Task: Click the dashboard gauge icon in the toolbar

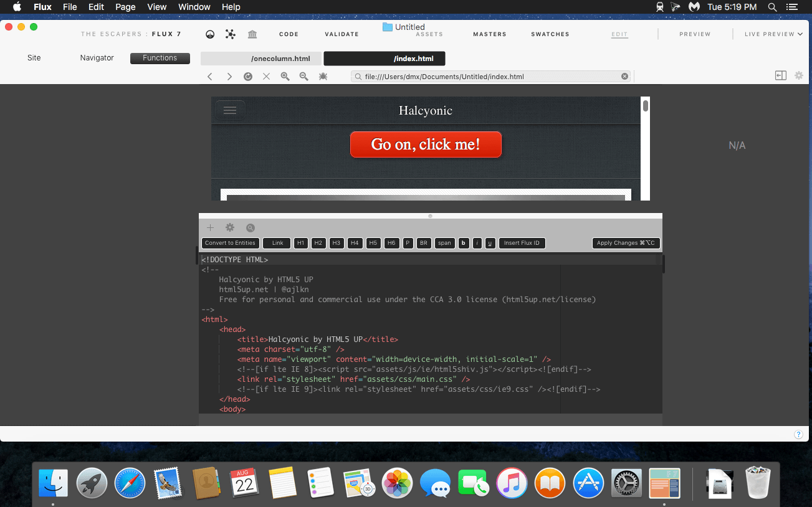Action: click(x=211, y=34)
